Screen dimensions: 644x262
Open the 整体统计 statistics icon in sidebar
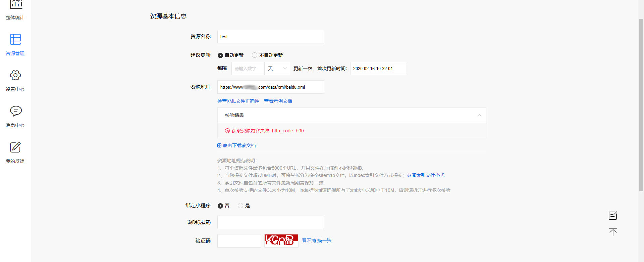pyautogui.click(x=15, y=5)
